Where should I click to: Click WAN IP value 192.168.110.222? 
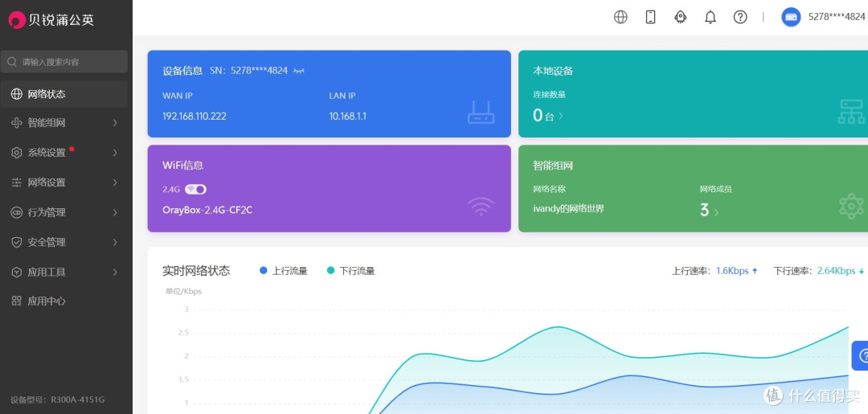tap(194, 117)
